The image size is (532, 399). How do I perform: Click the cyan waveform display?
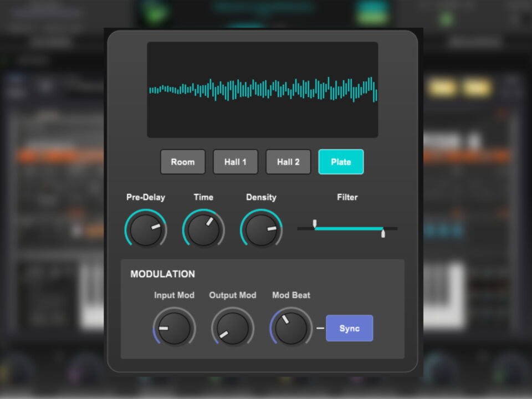[x=263, y=90]
